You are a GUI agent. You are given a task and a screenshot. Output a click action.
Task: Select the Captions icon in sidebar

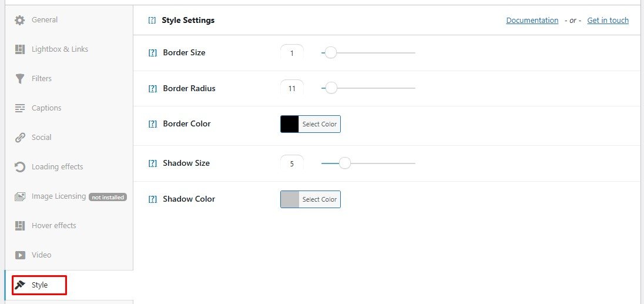[x=20, y=108]
